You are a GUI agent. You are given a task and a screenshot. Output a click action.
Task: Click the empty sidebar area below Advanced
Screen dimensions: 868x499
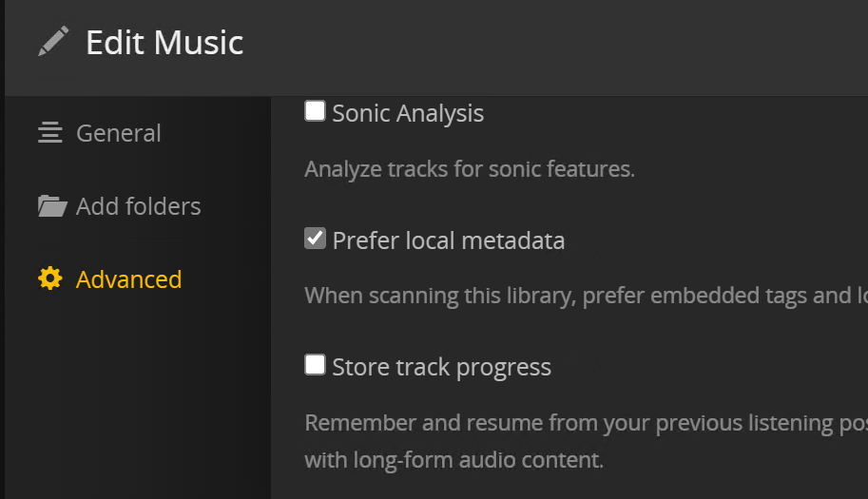tap(133, 399)
